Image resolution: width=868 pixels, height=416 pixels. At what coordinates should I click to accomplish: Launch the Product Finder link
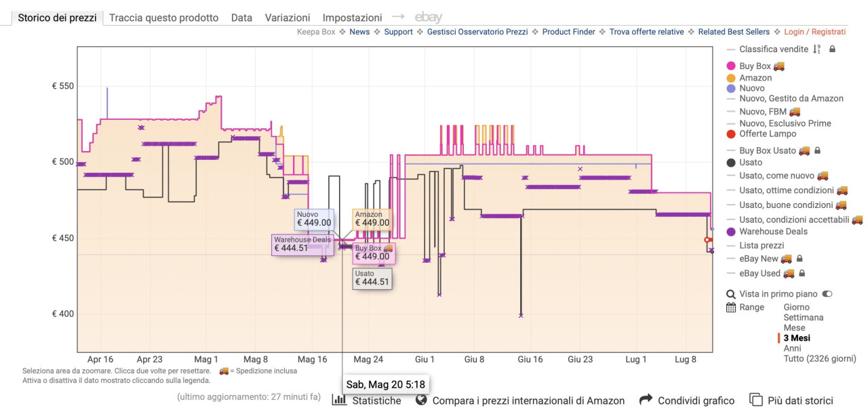(x=568, y=32)
